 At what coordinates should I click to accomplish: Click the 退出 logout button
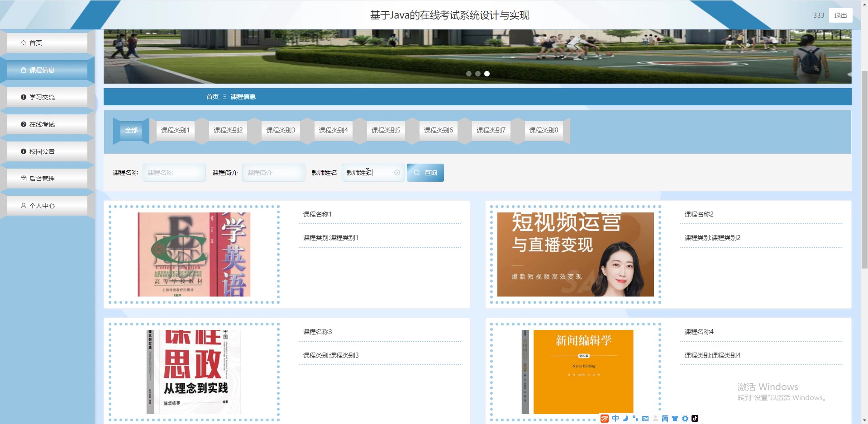point(840,15)
